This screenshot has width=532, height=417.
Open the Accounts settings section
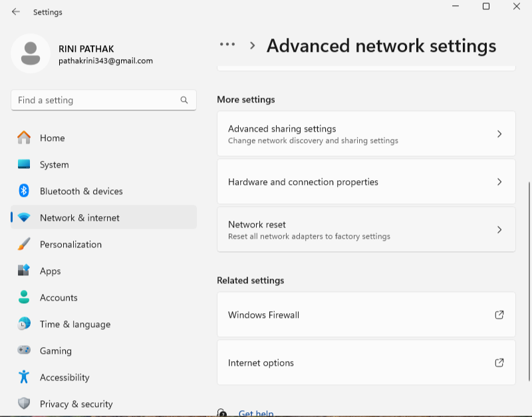[59, 297]
